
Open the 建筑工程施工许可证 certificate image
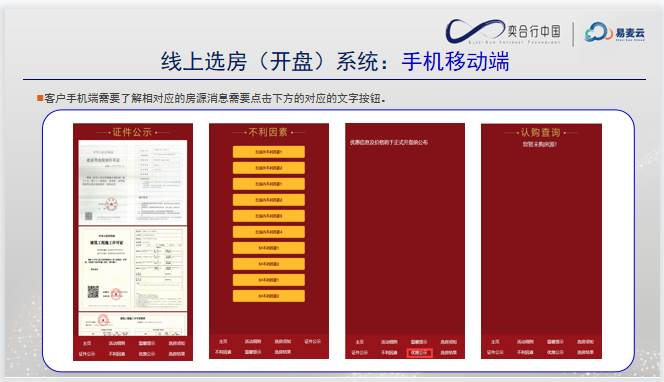click(133, 269)
